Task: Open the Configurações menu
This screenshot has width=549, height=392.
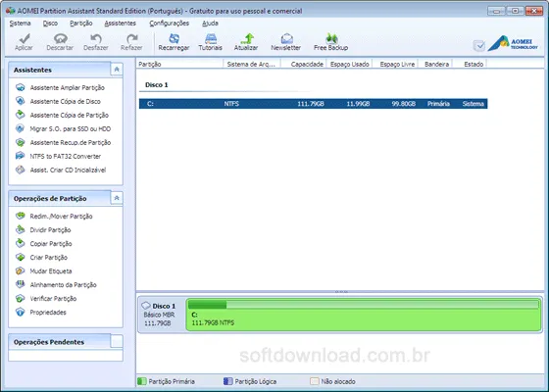Action: pos(169,24)
